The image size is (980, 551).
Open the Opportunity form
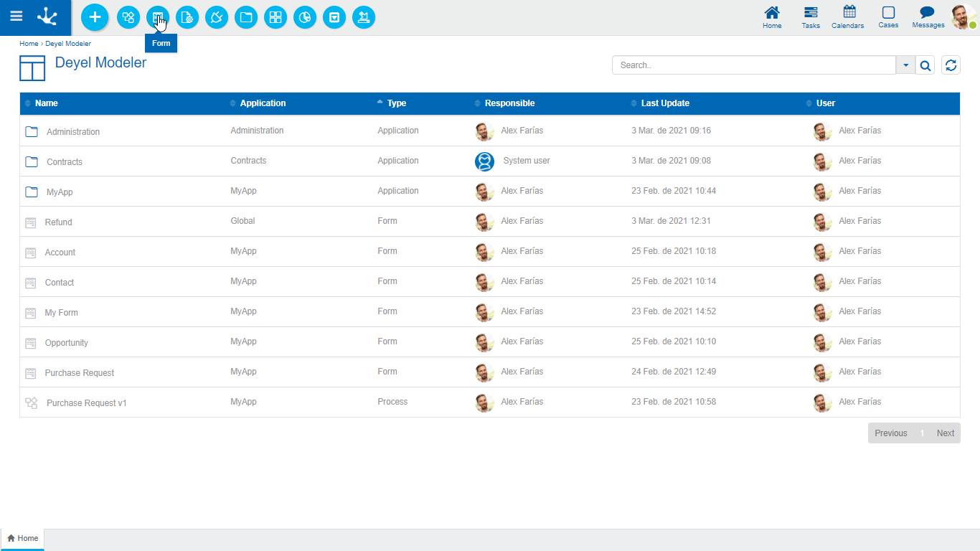click(67, 343)
